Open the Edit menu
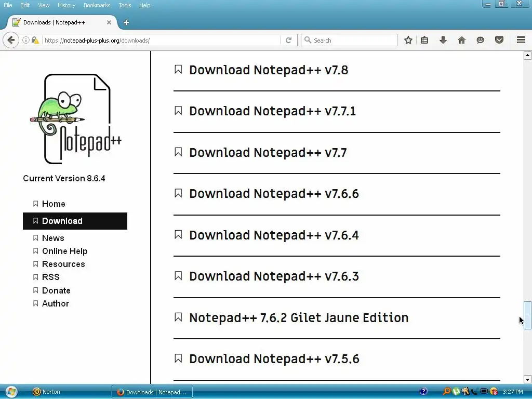Screen dimensions: 532x399 pyautogui.click(x=25, y=5)
